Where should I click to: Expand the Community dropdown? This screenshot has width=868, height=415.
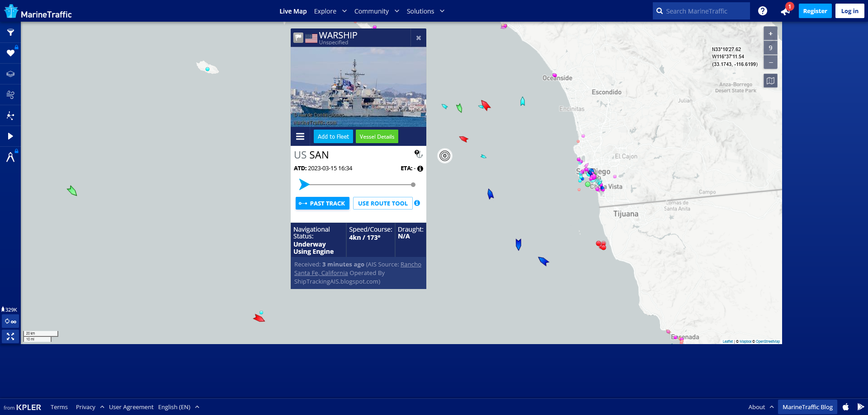377,11
